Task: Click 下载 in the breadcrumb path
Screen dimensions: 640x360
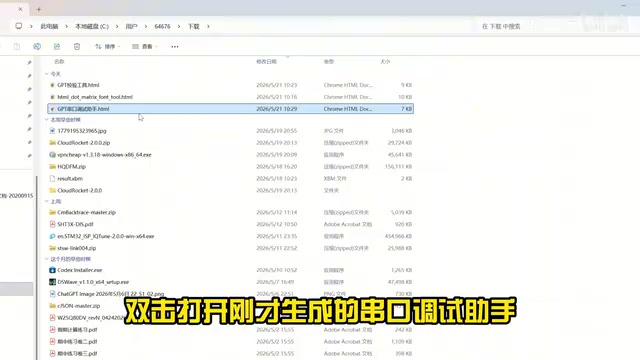Action: pos(193,26)
